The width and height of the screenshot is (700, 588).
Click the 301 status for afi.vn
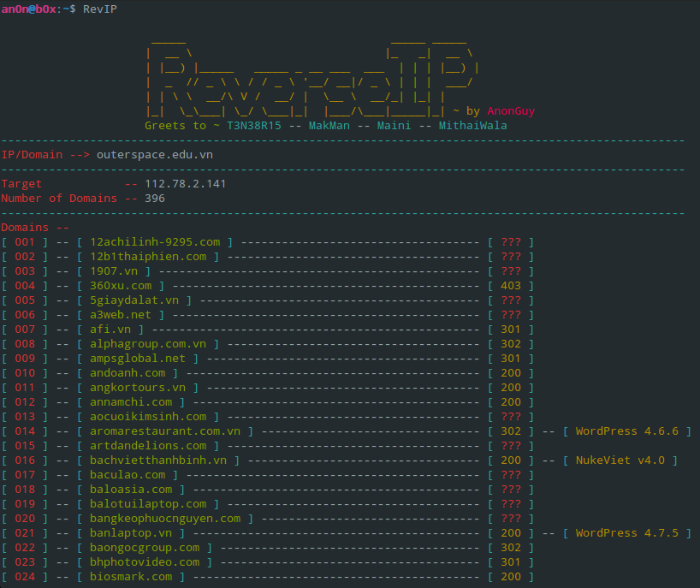click(x=511, y=330)
